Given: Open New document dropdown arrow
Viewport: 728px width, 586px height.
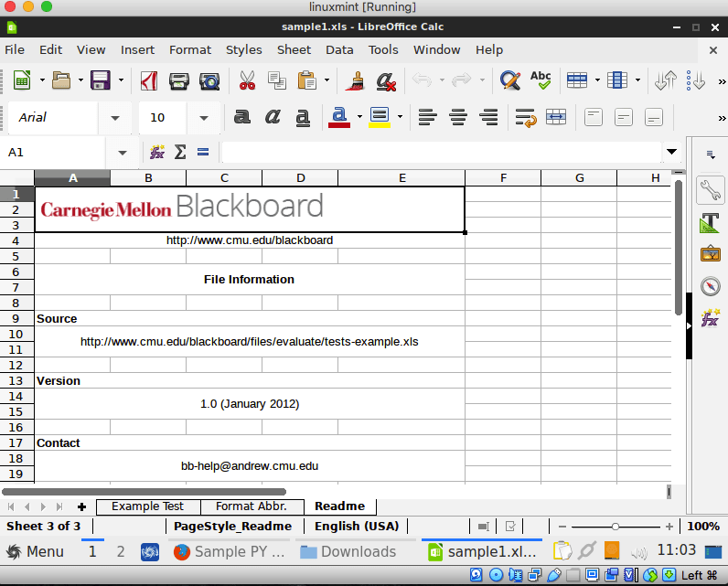Looking at the screenshot, I should tap(42, 80).
